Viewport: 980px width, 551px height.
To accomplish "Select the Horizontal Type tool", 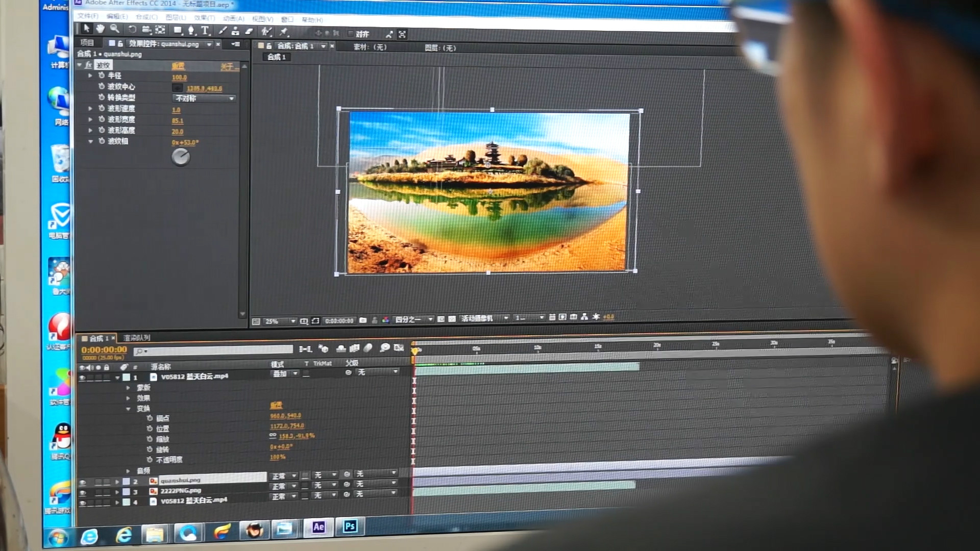I will coord(205,31).
